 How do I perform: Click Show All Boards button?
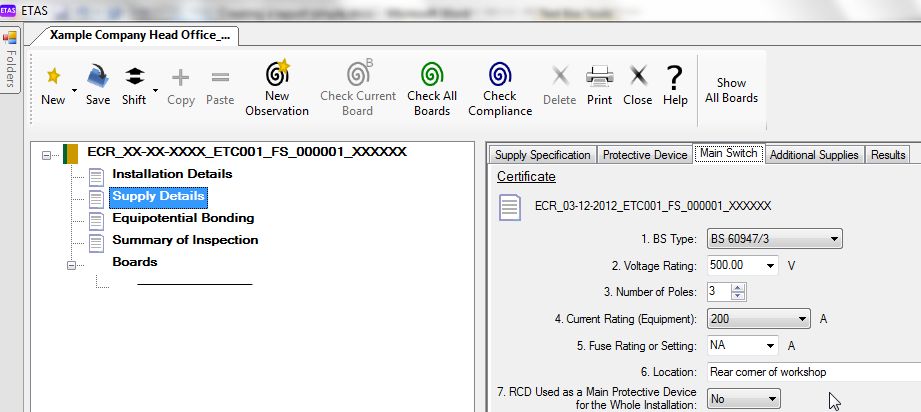coord(731,91)
